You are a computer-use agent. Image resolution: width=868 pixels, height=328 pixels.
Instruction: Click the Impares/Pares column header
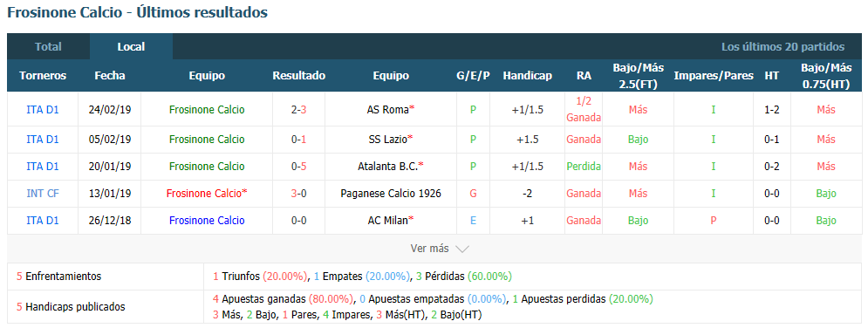714,76
